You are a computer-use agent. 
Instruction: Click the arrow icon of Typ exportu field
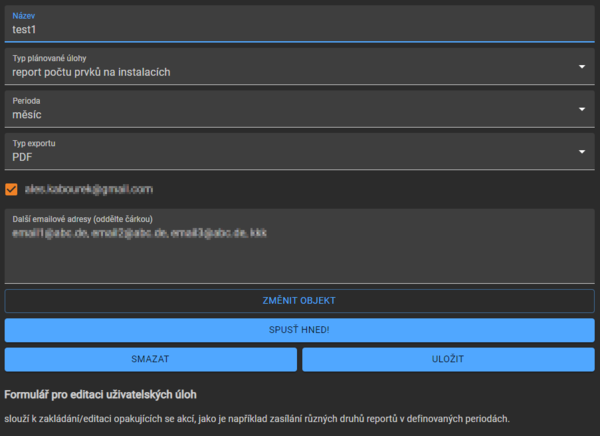(x=582, y=152)
